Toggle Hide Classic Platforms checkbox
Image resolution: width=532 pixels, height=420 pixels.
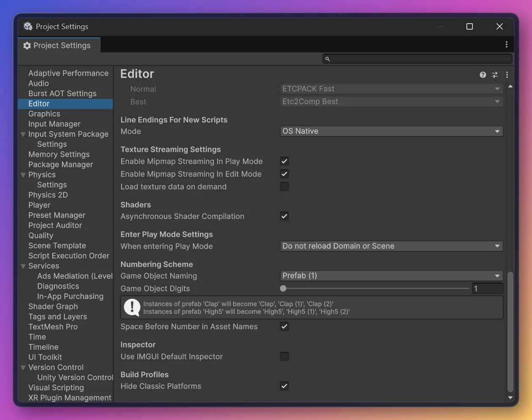285,386
